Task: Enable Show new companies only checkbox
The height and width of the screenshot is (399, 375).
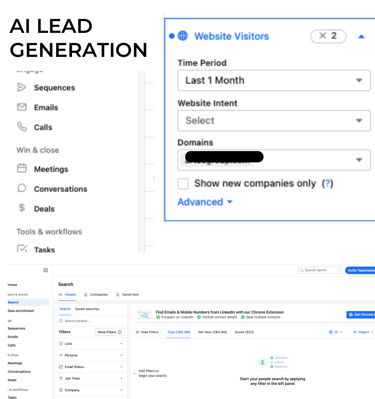Action: coord(183,184)
